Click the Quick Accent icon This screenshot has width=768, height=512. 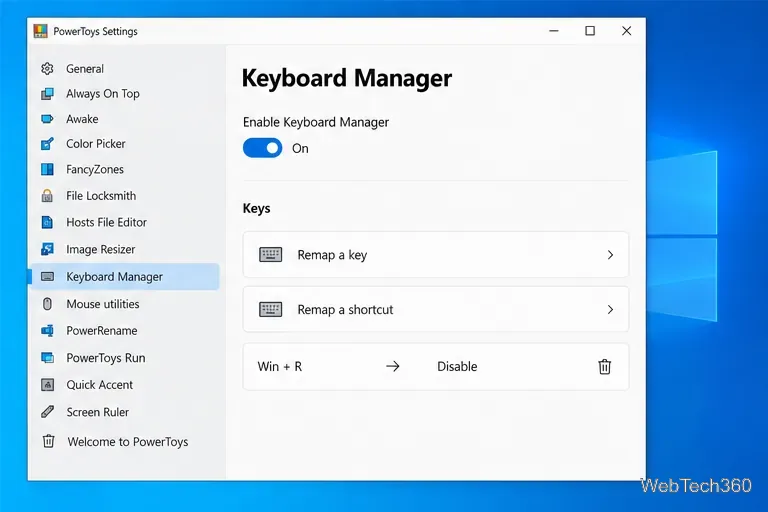(x=47, y=385)
